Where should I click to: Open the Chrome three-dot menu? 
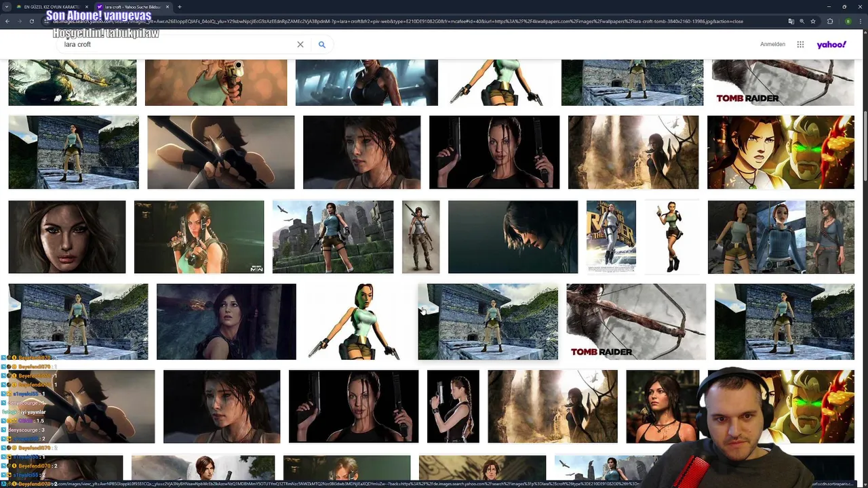tap(861, 21)
